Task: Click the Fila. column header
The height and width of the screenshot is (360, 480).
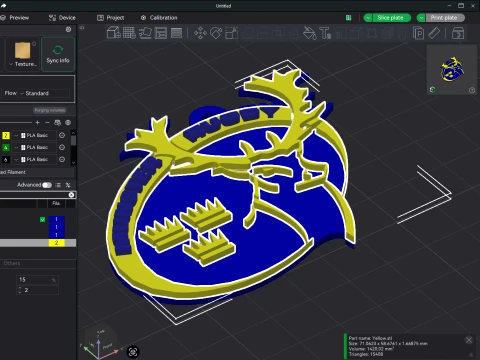Action: 56,203
